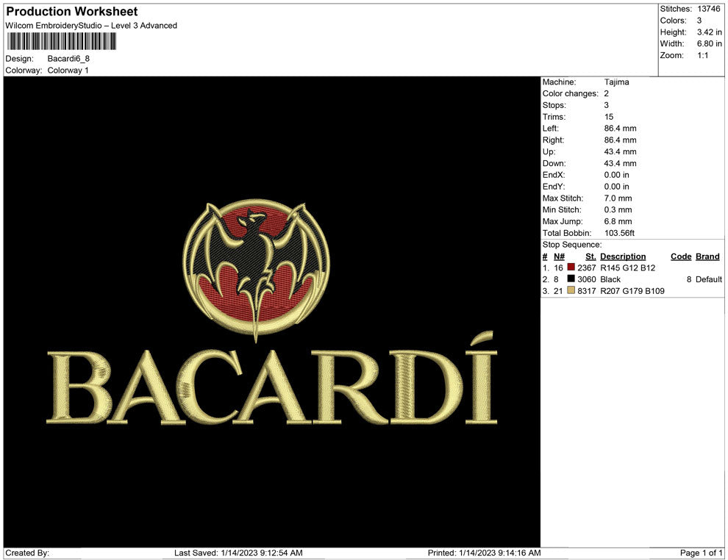Click the Max Jump value '6.8 mm'

(x=618, y=221)
